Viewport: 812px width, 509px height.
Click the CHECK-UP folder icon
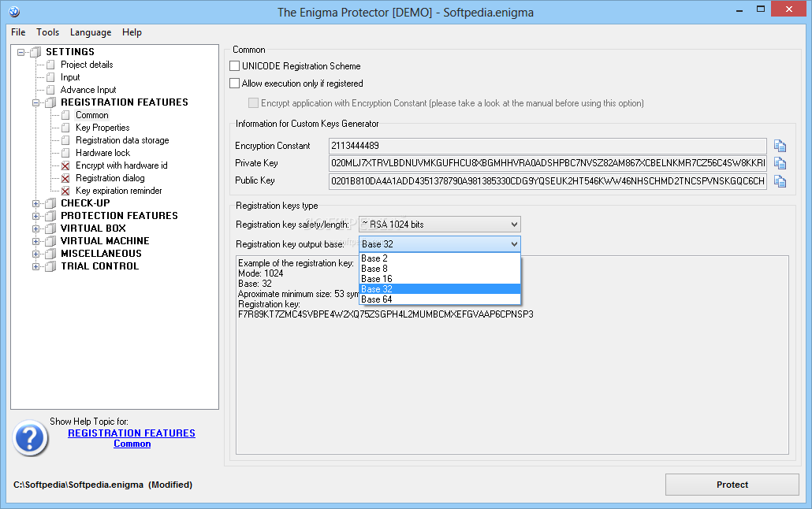50,203
